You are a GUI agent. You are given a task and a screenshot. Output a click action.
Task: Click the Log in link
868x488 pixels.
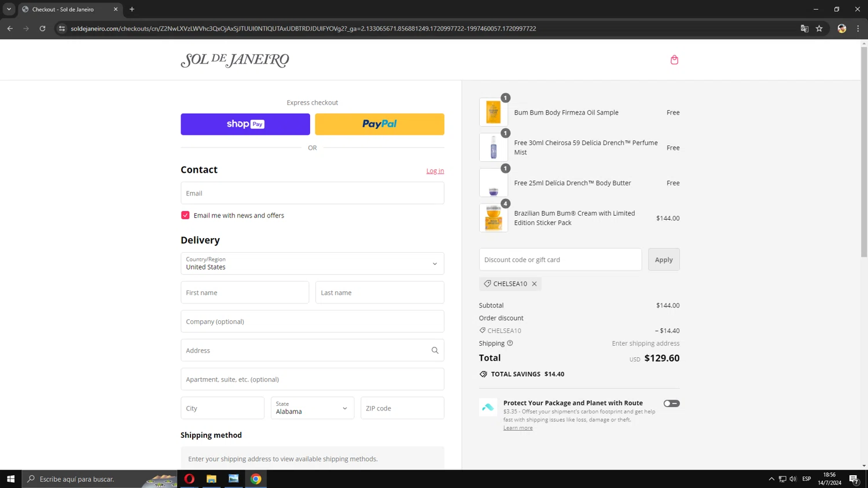point(435,171)
